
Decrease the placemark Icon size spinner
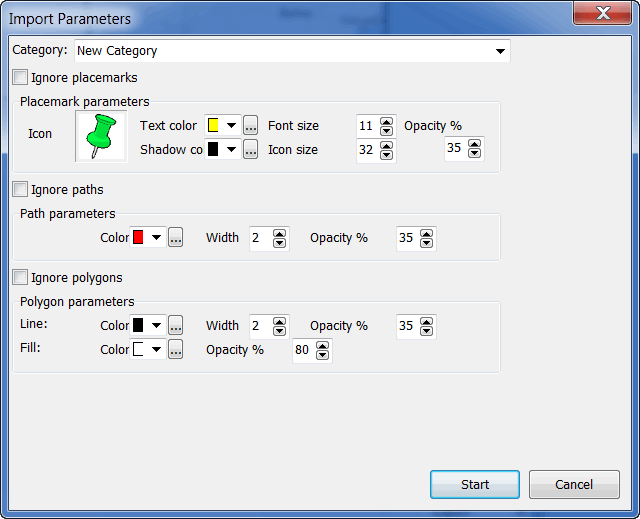click(387, 155)
